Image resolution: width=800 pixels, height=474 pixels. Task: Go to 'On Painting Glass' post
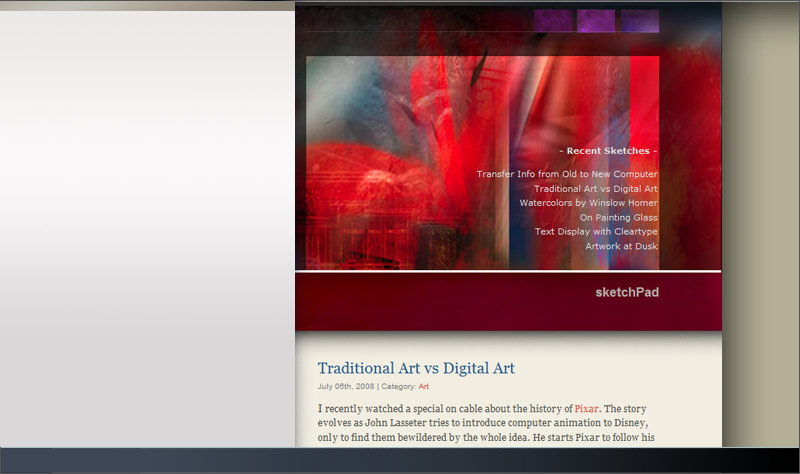point(618,217)
